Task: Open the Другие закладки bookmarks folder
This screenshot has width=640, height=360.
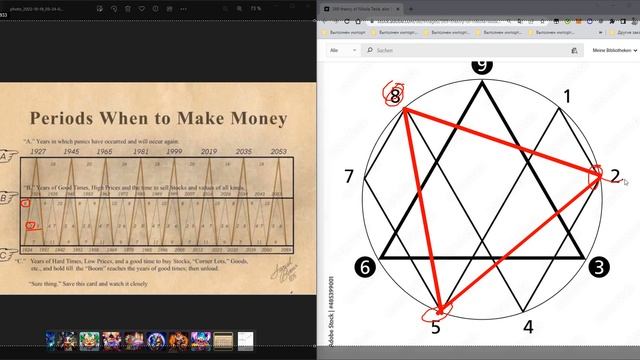Action: pyautogui.click(x=625, y=32)
